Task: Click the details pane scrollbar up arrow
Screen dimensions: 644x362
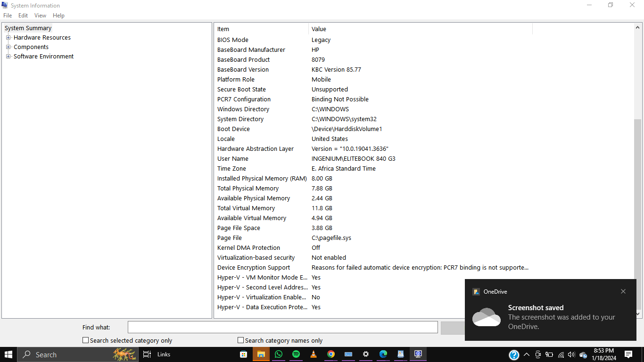Action: pyautogui.click(x=638, y=28)
